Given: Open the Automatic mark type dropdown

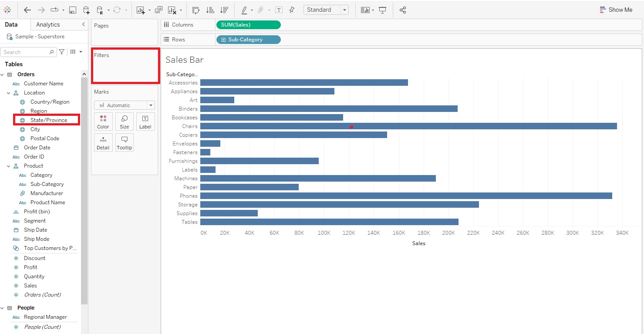Looking at the screenshot, I should [x=125, y=105].
